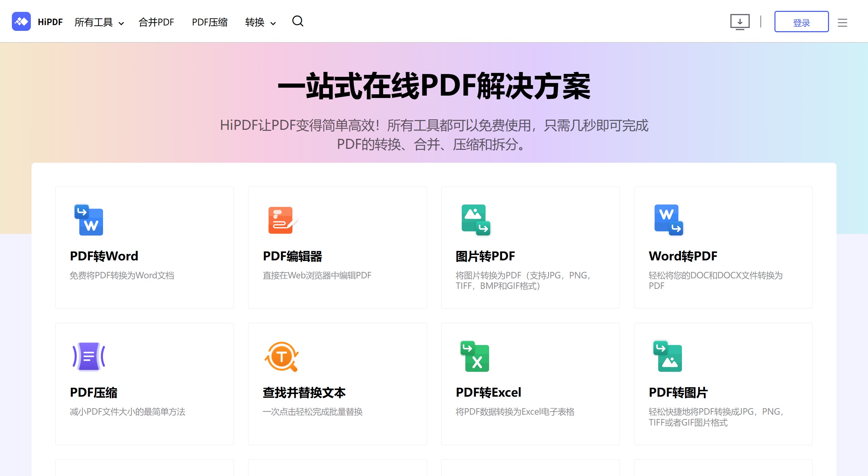
Task: Click the HiPDF logo icon
Action: click(21, 22)
